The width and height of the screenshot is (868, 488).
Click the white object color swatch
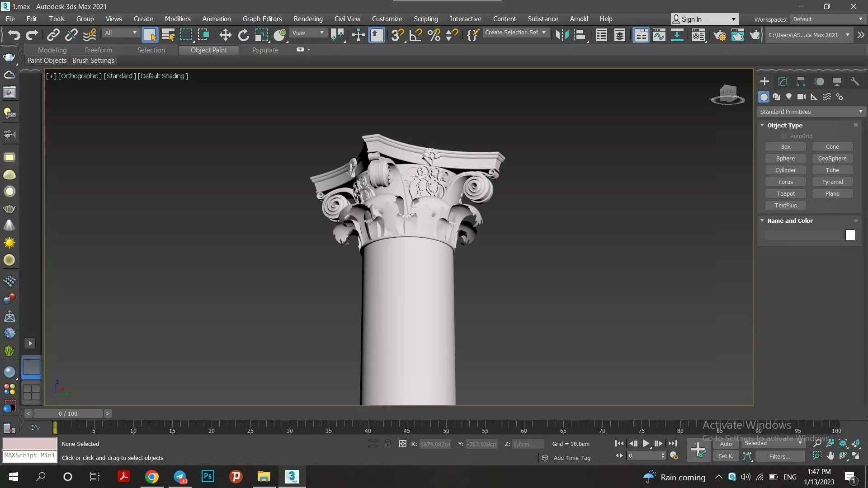point(850,235)
